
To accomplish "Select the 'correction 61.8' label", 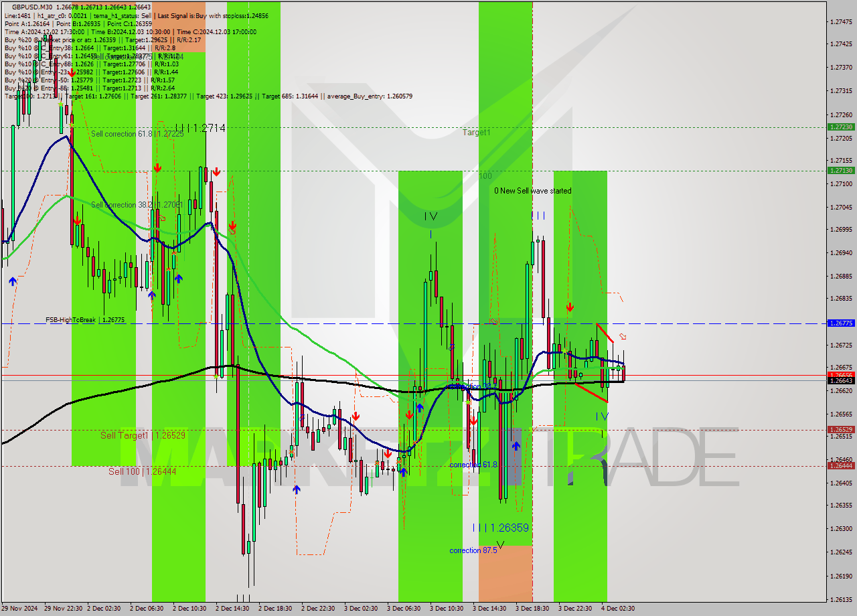I will (473, 465).
